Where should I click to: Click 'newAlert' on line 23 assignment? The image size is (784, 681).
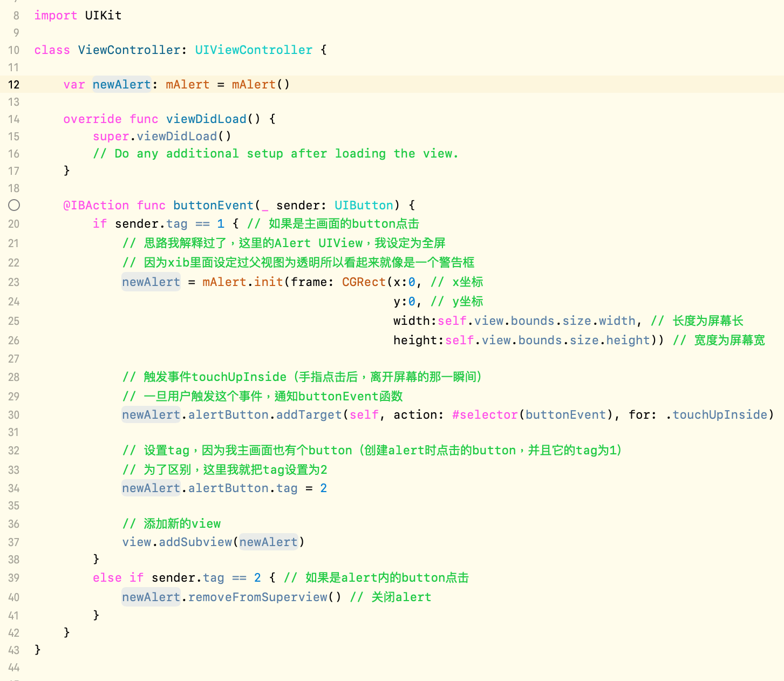(x=151, y=282)
